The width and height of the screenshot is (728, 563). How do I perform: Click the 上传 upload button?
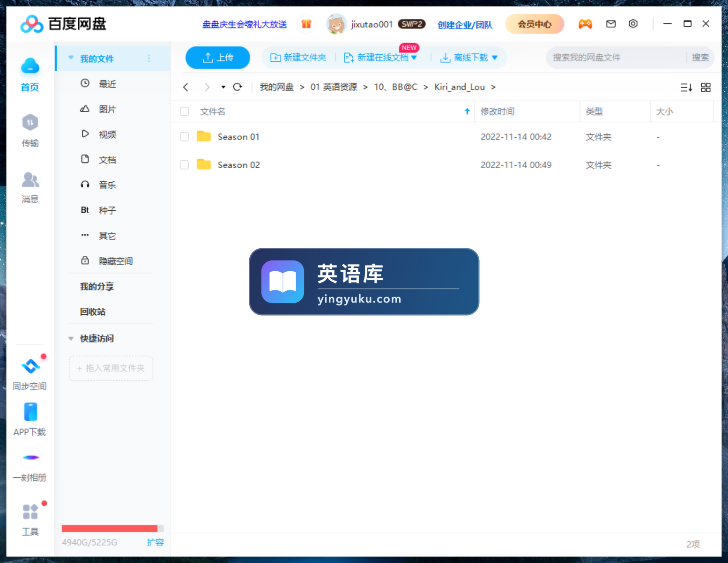[218, 58]
